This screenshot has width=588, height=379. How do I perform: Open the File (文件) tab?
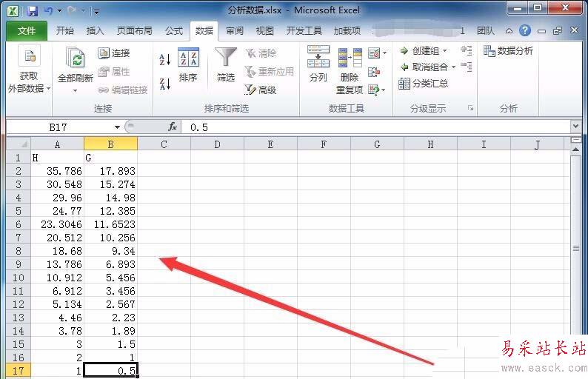click(27, 31)
